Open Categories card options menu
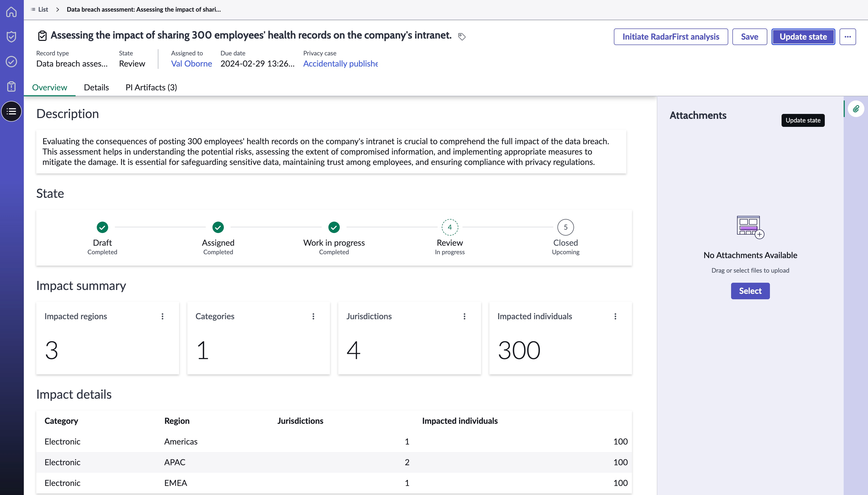The width and height of the screenshot is (868, 495). pos(313,316)
